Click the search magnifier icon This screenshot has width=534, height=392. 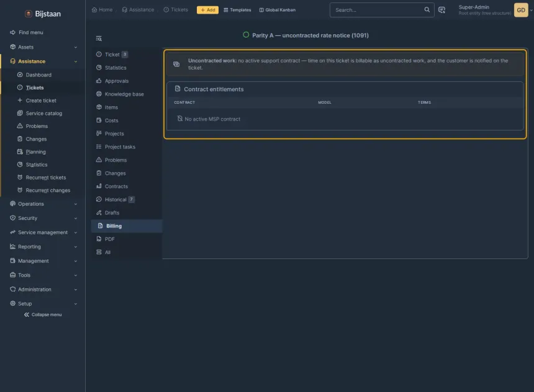click(427, 9)
